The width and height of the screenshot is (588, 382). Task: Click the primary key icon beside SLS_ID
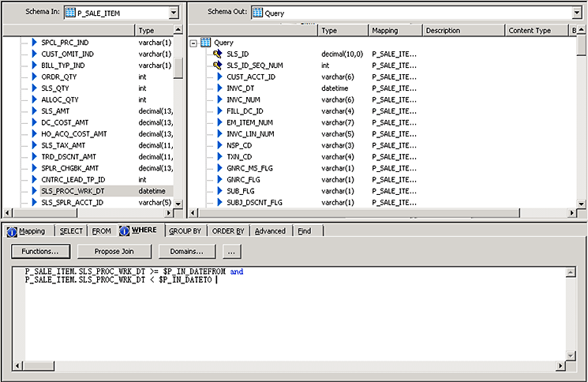tap(218, 54)
